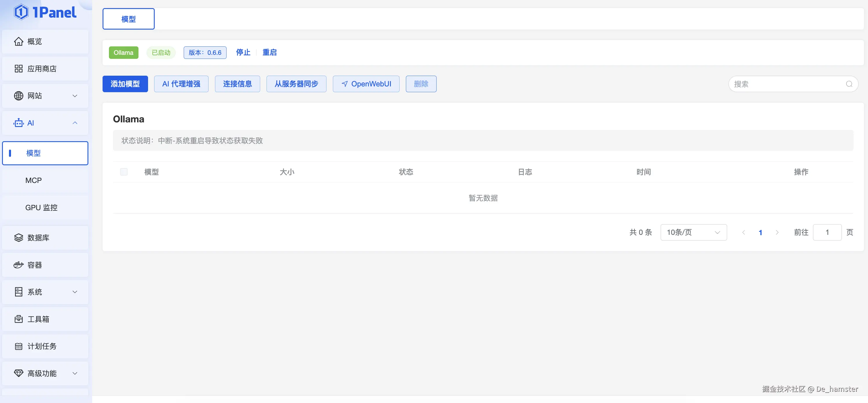The height and width of the screenshot is (403, 868).
Task: Click the 添加模型 button
Action: point(125,84)
